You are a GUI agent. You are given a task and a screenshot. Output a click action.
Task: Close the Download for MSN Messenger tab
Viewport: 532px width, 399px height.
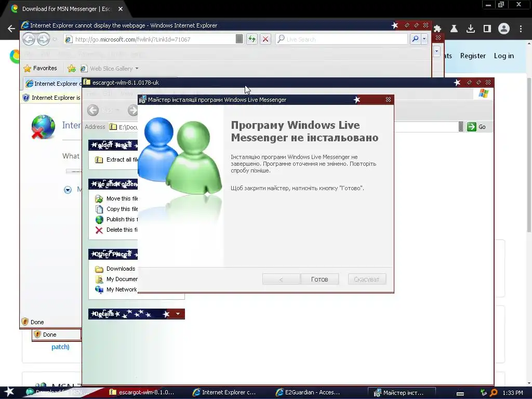(x=121, y=9)
